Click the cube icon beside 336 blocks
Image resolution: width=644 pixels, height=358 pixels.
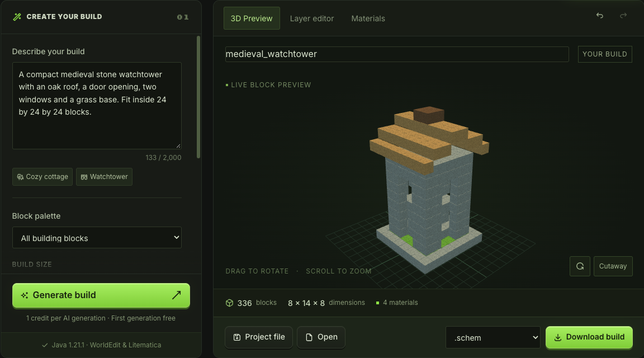(229, 303)
